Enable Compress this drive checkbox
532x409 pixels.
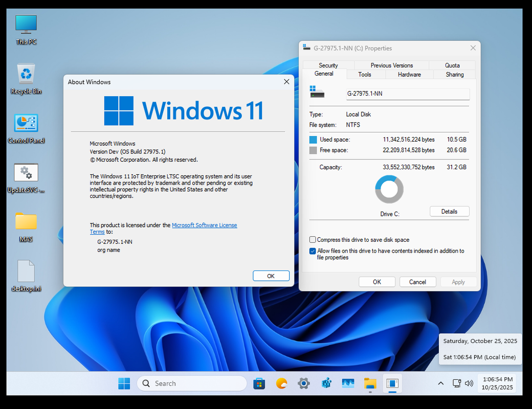313,240
